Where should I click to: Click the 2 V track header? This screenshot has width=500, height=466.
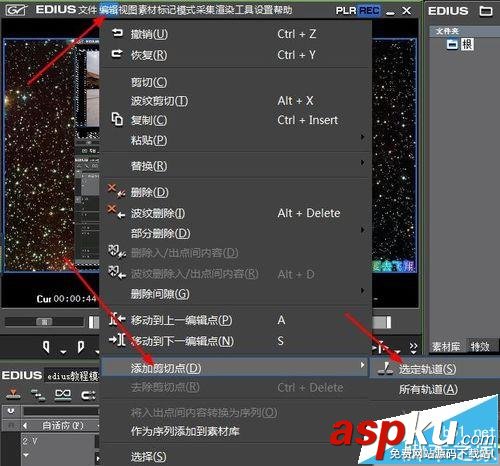58,449
